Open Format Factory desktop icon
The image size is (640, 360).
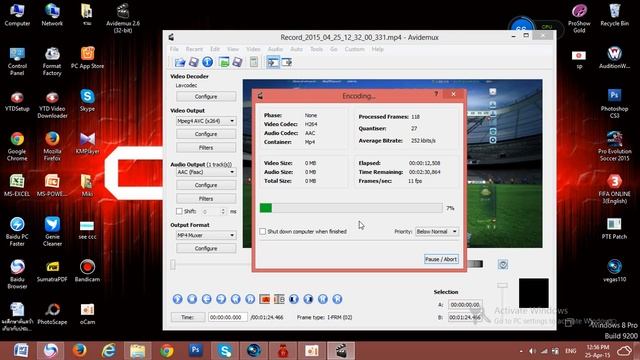52,61
